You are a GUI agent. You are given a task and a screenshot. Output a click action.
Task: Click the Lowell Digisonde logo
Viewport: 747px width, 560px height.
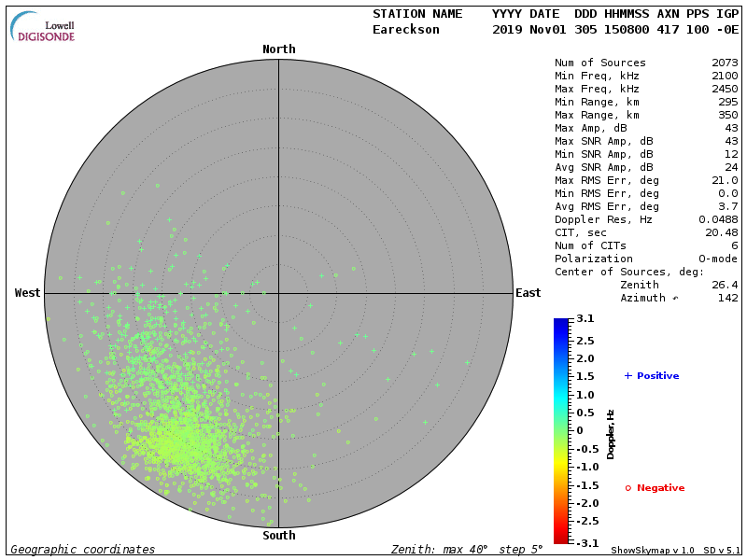point(43,26)
